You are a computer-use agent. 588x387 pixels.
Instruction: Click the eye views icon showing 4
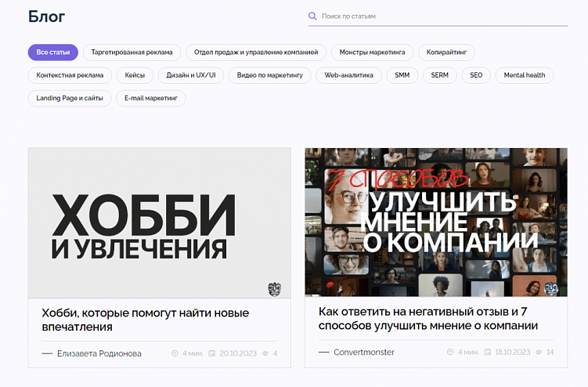(265, 353)
